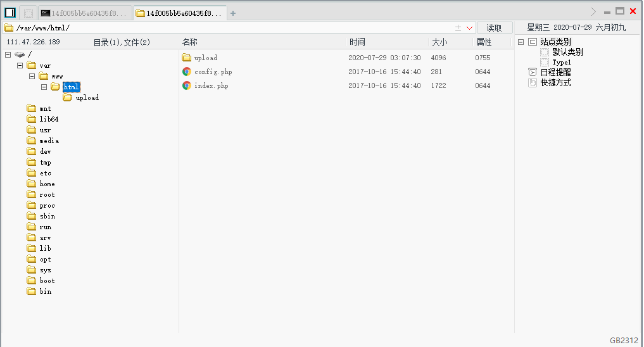Open the srv folder in tree
The width and height of the screenshot is (644, 347).
[39, 237]
